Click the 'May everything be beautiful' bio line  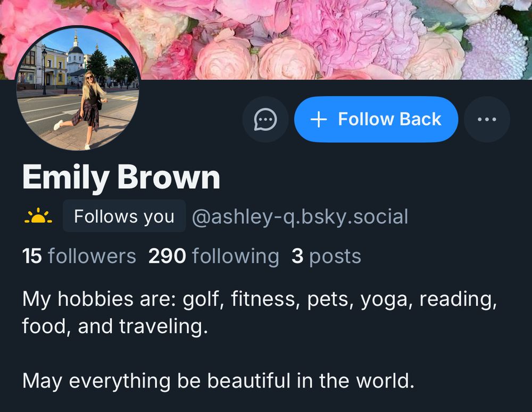tap(218, 381)
